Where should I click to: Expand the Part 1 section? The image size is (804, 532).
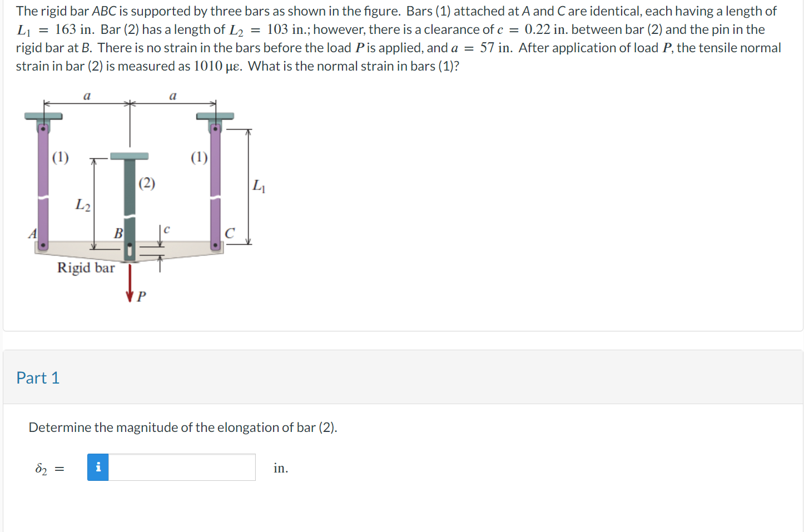point(38,377)
